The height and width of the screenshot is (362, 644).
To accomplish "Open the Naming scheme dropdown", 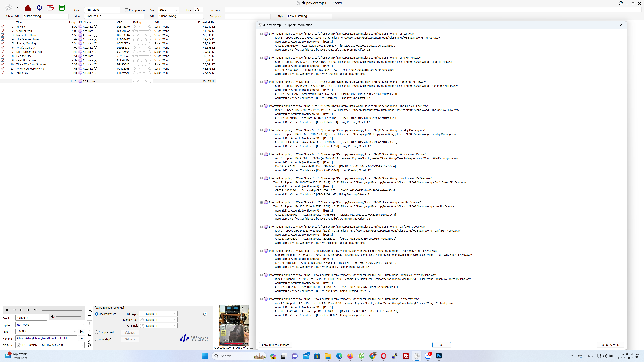I will coord(46,338).
